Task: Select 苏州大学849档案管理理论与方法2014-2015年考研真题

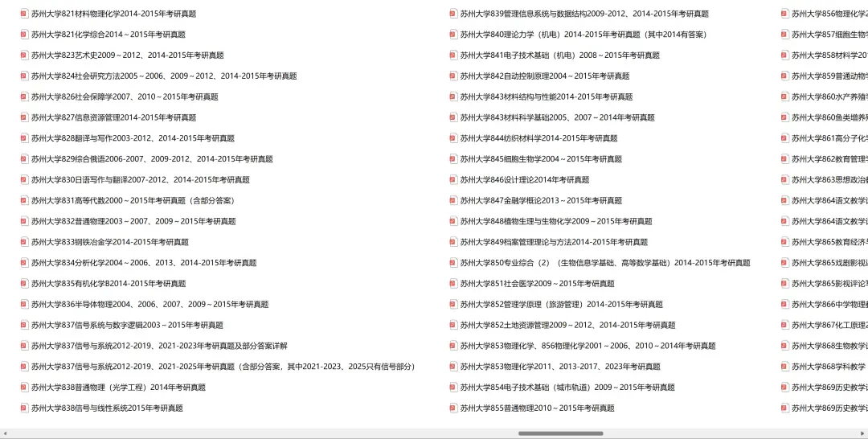Action: click(x=554, y=242)
